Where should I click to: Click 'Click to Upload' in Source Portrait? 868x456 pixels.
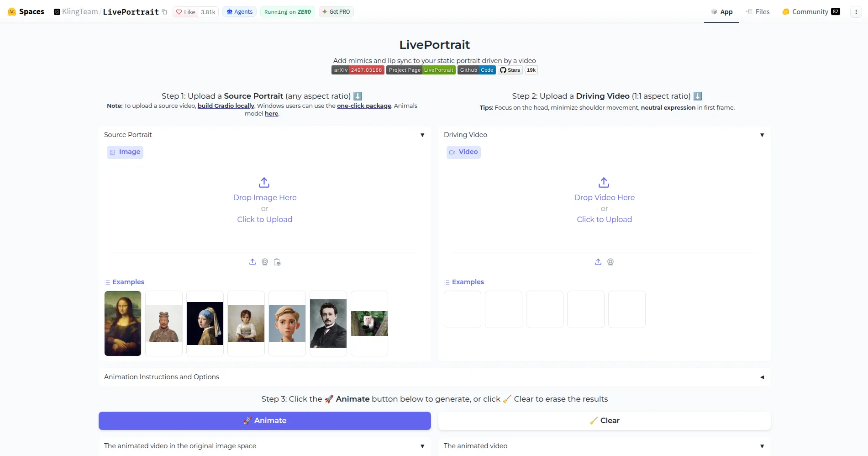click(x=264, y=219)
